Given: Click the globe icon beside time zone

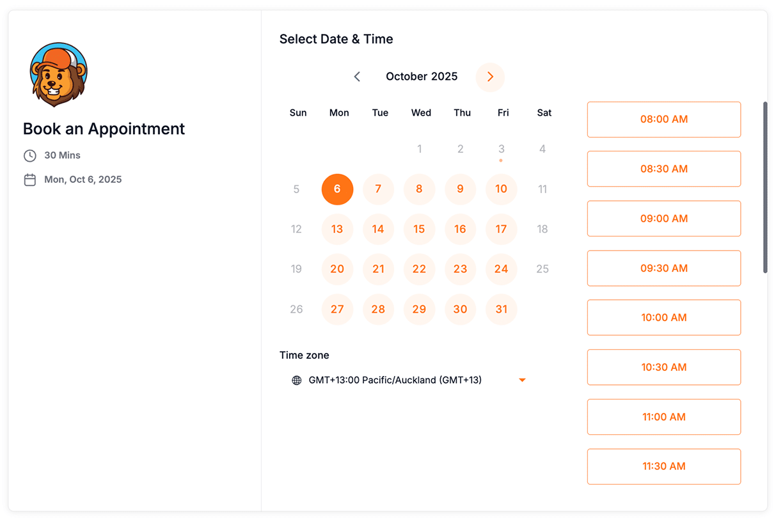Looking at the screenshot, I should (297, 380).
